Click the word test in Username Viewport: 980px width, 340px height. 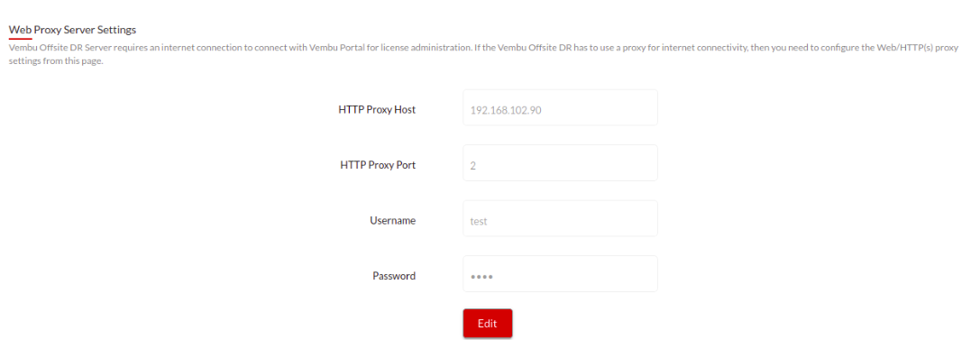click(478, 221)
